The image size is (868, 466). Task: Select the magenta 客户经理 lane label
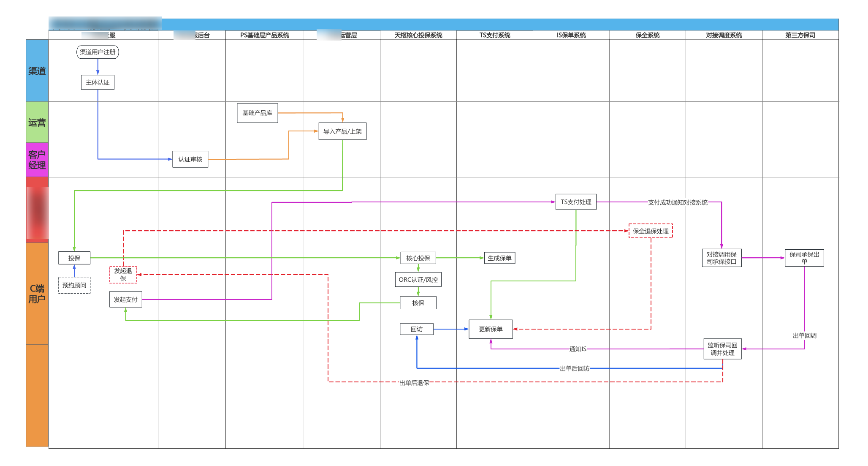pos(37,160)
